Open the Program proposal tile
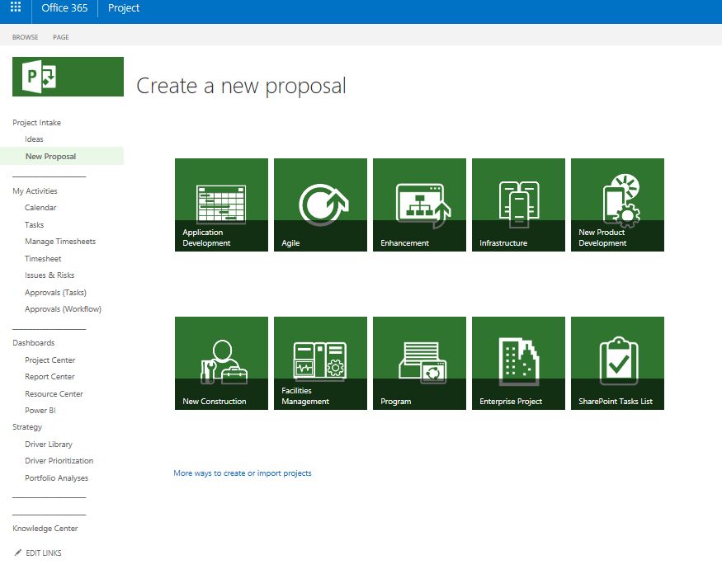This screenshot has height=588, width=722. coord(419,363)
